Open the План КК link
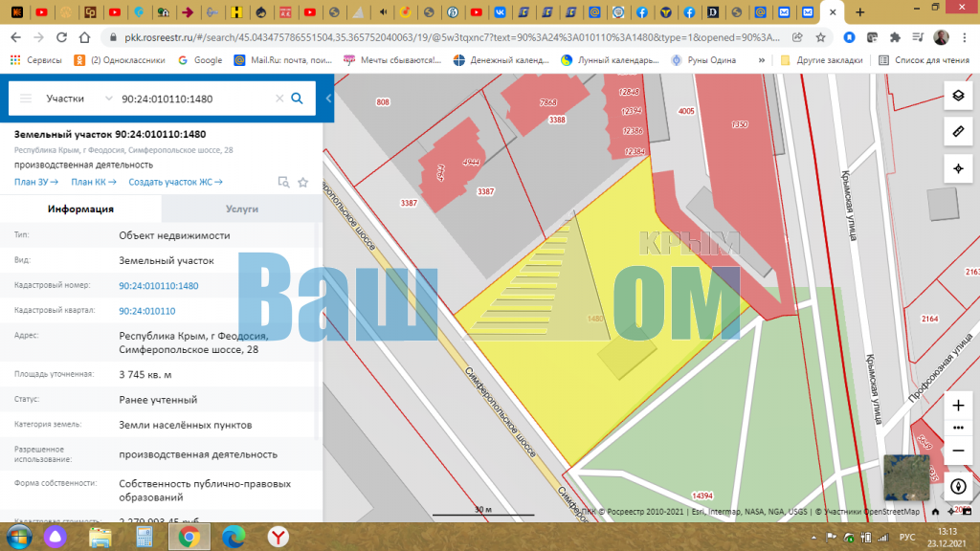 [x=94, y=182]
